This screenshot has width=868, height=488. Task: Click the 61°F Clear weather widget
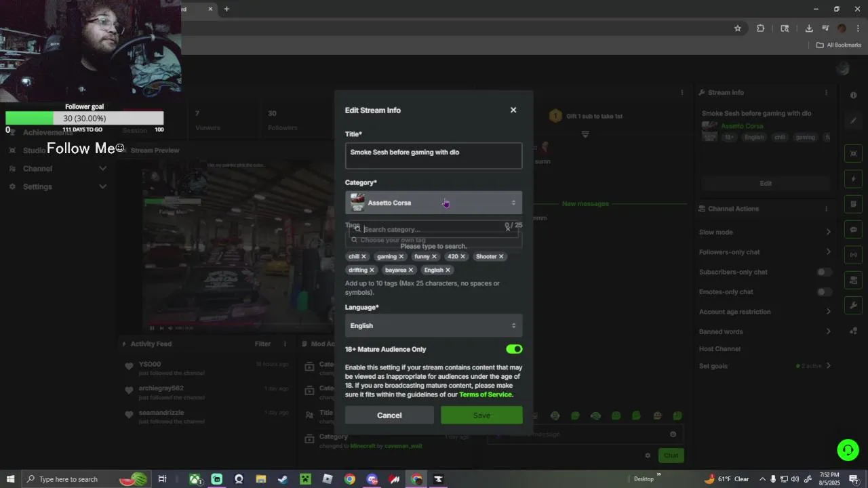tap(726, 479)
